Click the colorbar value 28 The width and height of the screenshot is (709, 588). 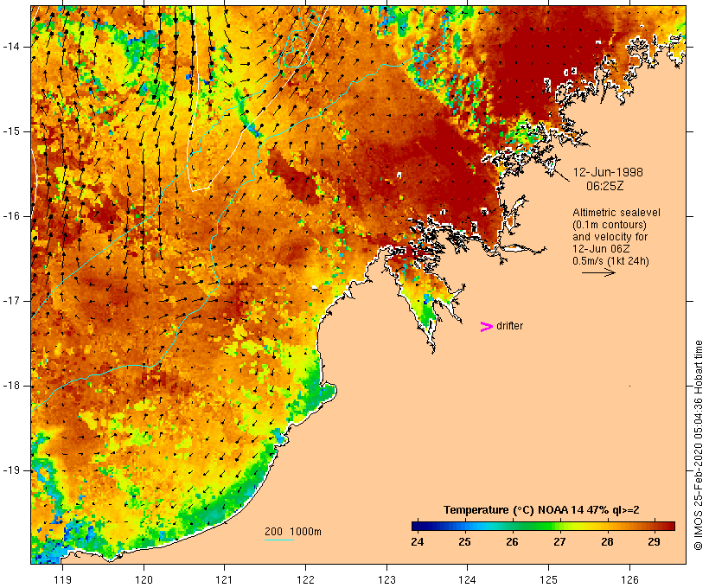tap(607, 542)
